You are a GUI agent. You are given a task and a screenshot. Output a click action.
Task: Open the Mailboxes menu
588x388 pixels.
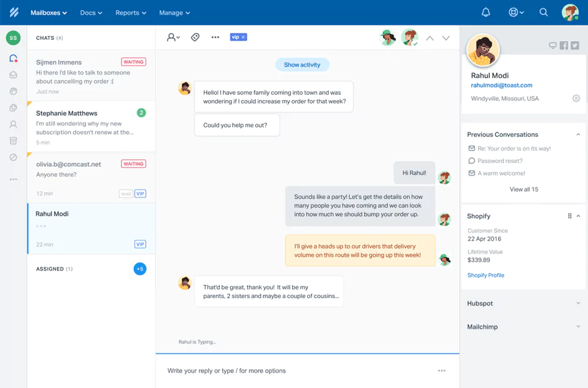pos(48,12)
